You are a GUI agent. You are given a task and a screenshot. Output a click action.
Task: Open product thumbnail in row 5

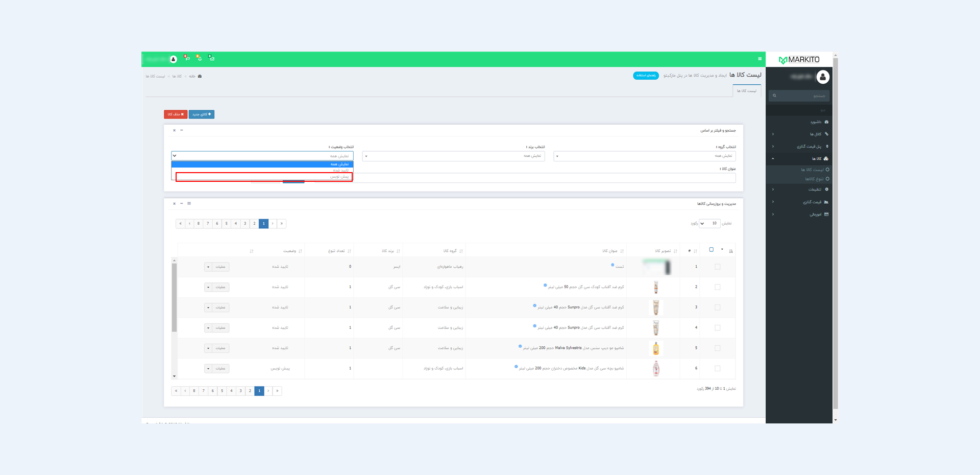656,348
